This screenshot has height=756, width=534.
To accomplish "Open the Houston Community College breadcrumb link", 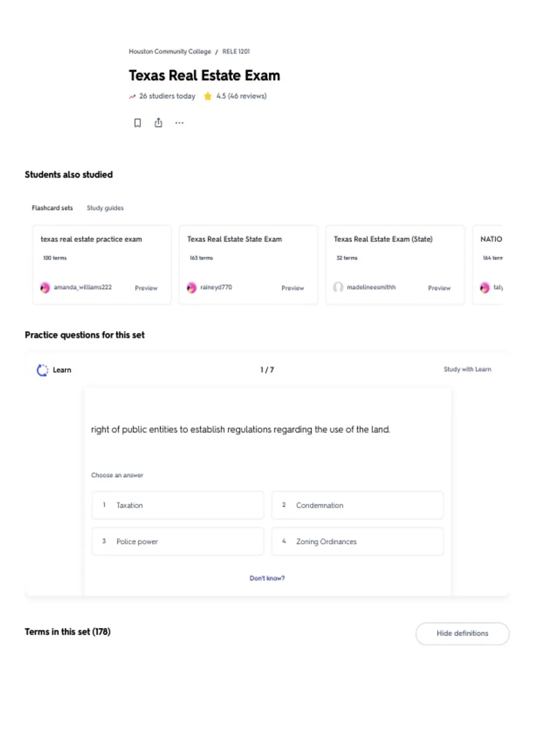I will [170, 52].
